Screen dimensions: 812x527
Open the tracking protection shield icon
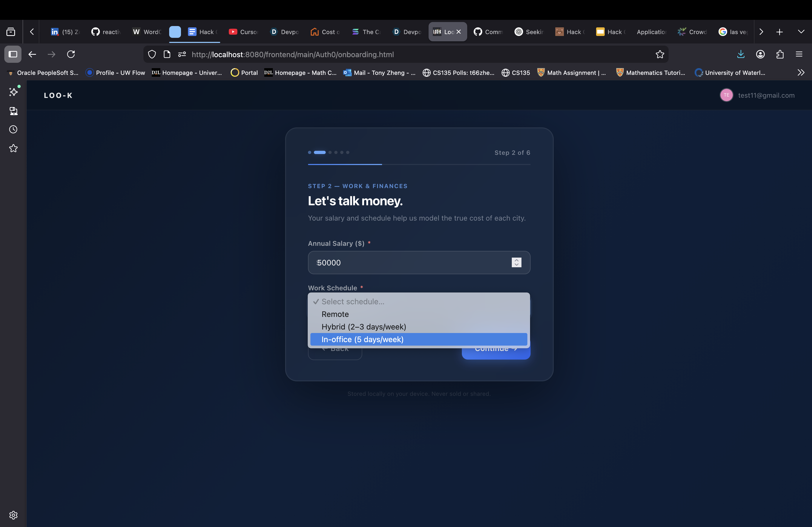point(152,54)
